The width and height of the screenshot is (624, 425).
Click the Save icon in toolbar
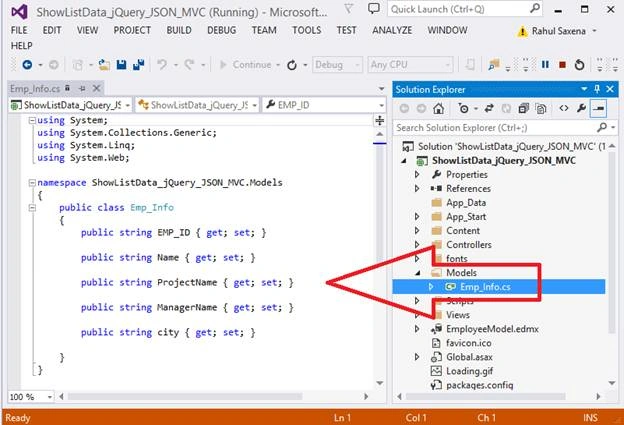coord(121,65)
